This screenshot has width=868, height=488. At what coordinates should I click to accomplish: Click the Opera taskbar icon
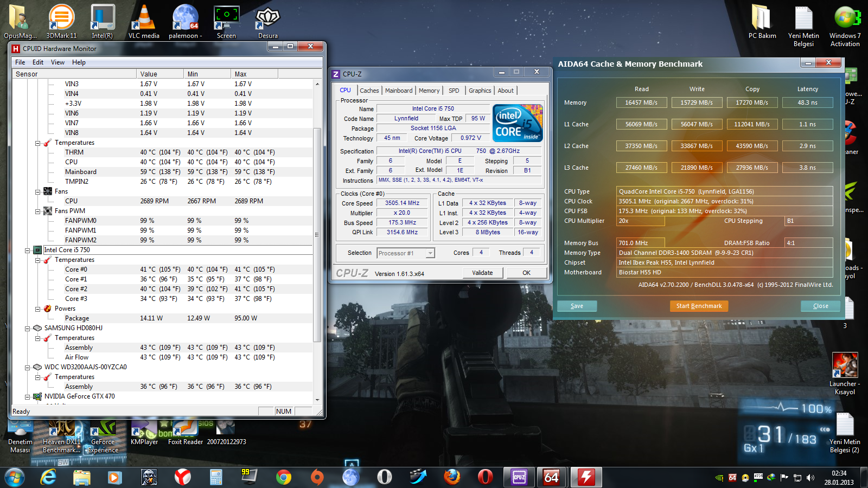[x=486, y=477]
